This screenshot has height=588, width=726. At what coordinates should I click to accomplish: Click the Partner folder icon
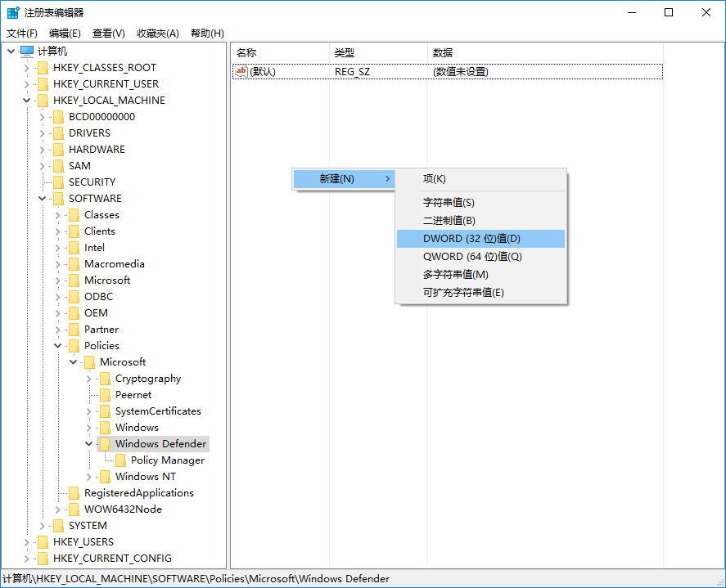(x=74, y=330)
